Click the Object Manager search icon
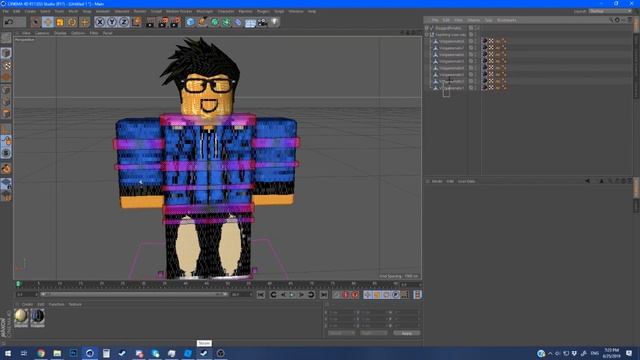Screen dimensions: 640x360 (x=611, y=20)
